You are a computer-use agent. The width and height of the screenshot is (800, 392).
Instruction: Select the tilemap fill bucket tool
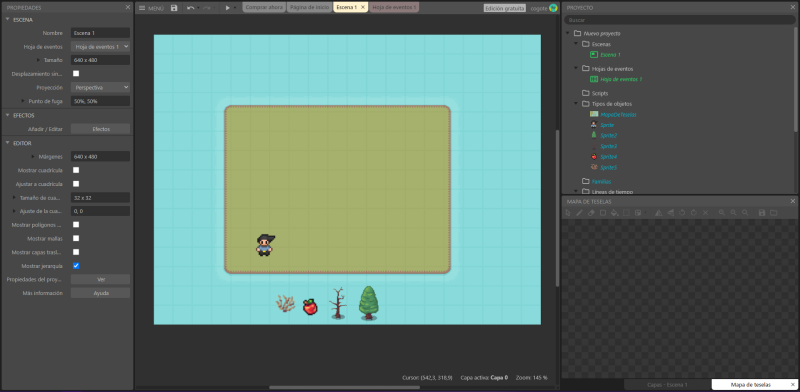coord(614,212)
